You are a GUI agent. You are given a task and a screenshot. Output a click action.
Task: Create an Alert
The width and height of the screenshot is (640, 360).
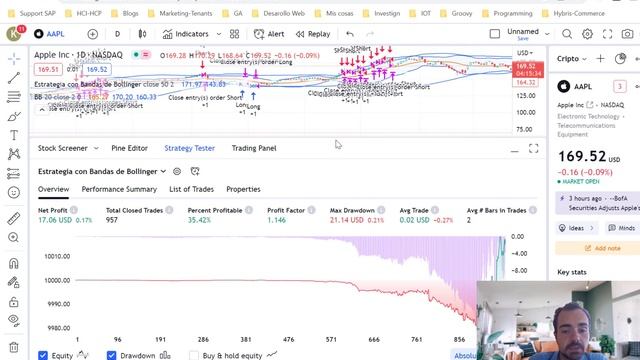click(x=269, y=34)
